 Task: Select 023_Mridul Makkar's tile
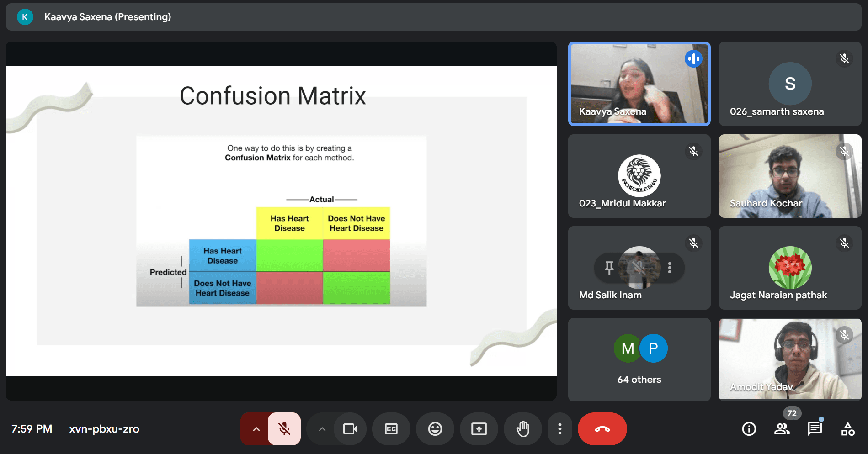coord(639,176)
